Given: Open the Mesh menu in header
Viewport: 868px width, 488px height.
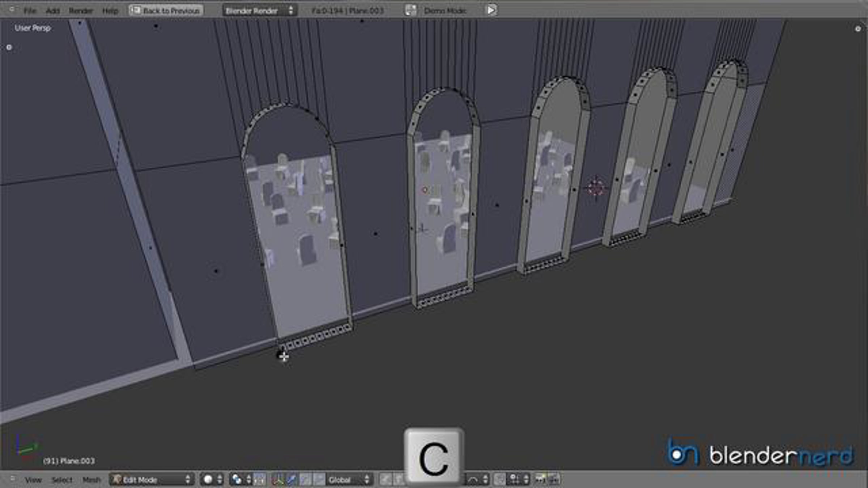Looking at the screenshot, I should pyautogui.click(x=91, y=480).
